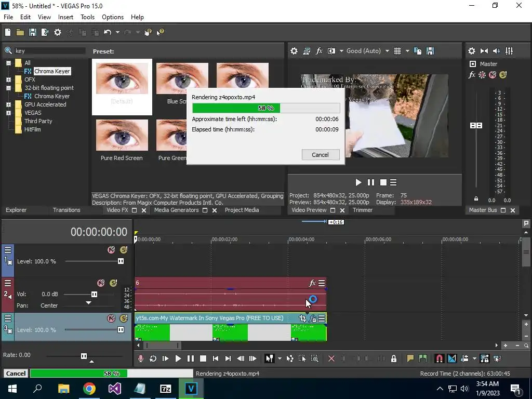Open project properties gear in main toolbar
This screenshot has height=399, width=532.
click(58, 32)
